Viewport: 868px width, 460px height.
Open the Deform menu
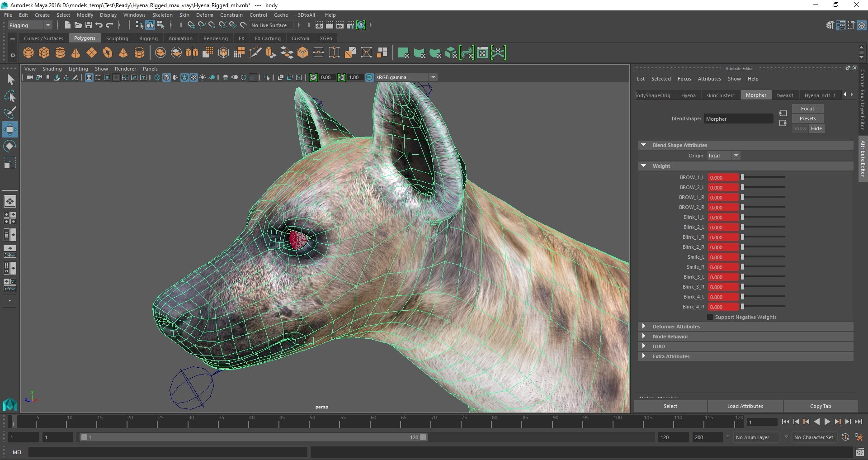coord(204,15)
